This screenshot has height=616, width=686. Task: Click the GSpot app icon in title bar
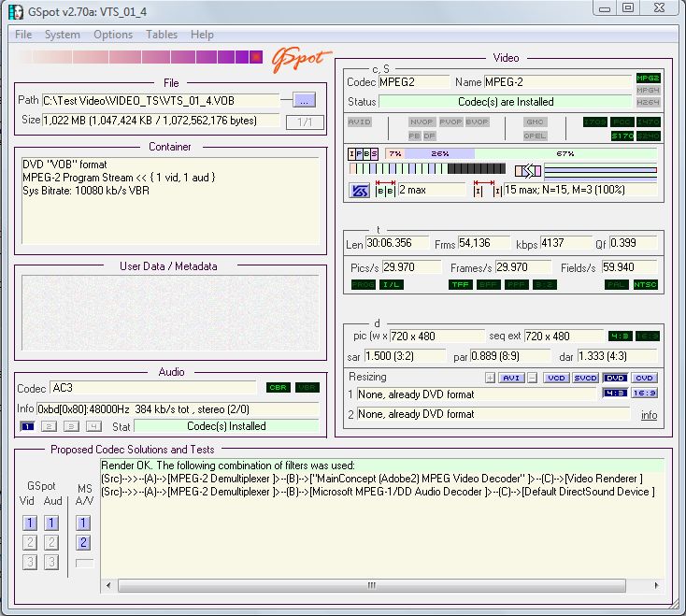[16, 12]
